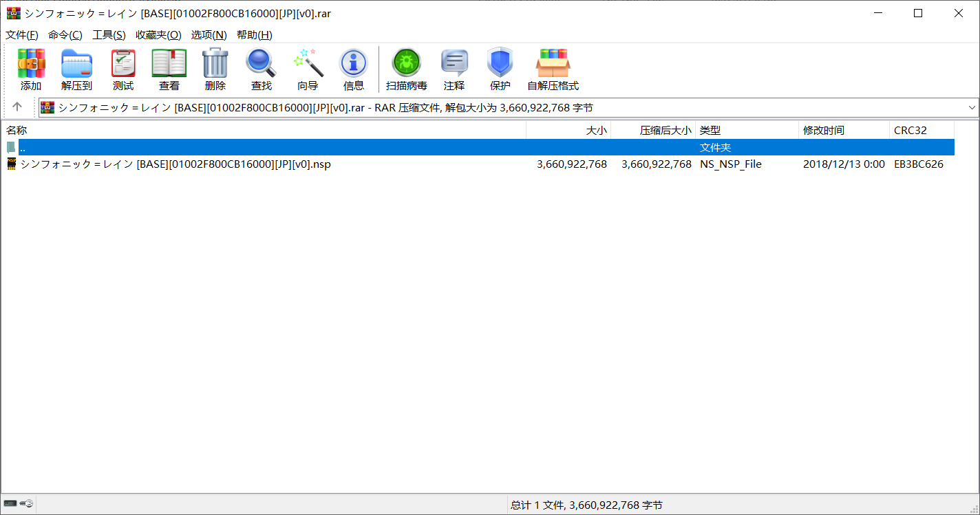
Task: Sort by 修改时间 column header
Action: pyautogui.click(x=844, y=130)
